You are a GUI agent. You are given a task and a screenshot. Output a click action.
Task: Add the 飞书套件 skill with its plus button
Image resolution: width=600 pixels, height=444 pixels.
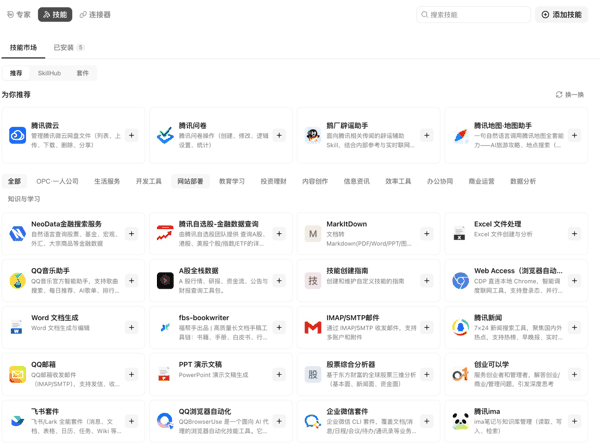131,421
